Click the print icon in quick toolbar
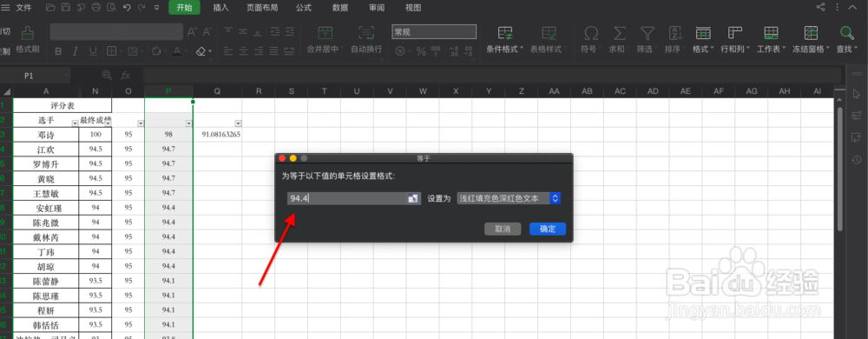This screenshot has width=868, height=339. pos(95,8)
